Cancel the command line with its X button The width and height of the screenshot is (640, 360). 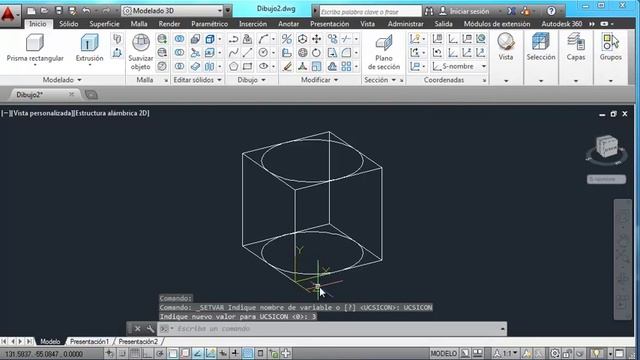tap(138, 329)
